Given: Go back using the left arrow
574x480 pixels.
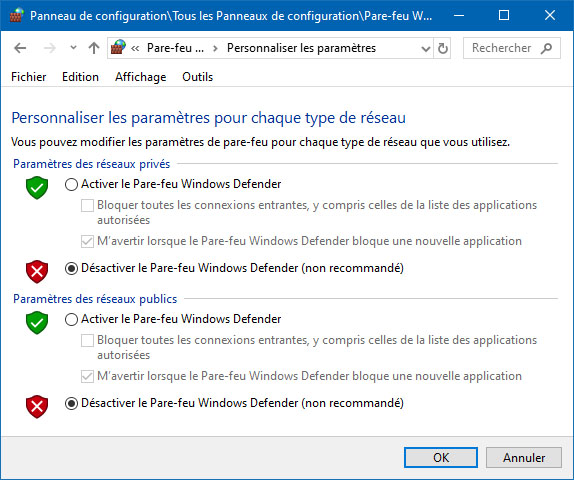Looking at the screenshot, I should [x=20, y=48].
